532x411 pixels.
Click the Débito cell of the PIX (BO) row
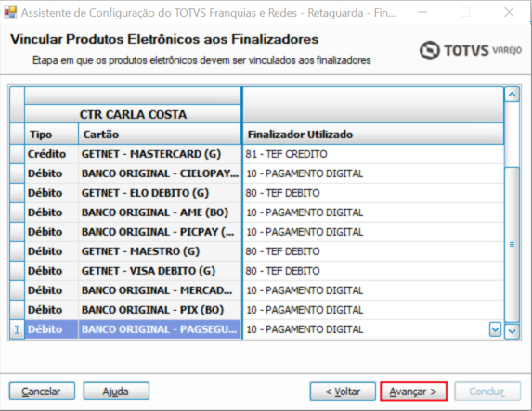tap(51, 310)
